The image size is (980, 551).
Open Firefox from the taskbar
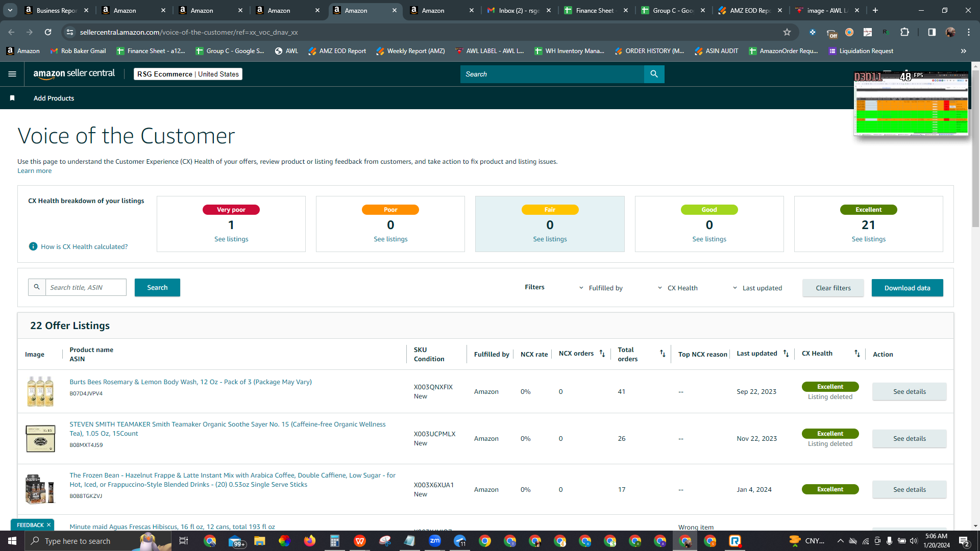pos(310,541)
